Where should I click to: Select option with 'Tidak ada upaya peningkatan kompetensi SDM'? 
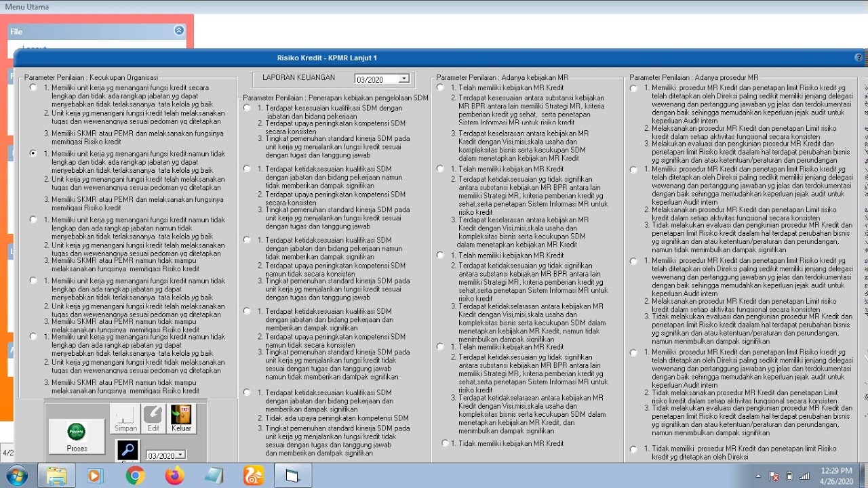[247, 392]
